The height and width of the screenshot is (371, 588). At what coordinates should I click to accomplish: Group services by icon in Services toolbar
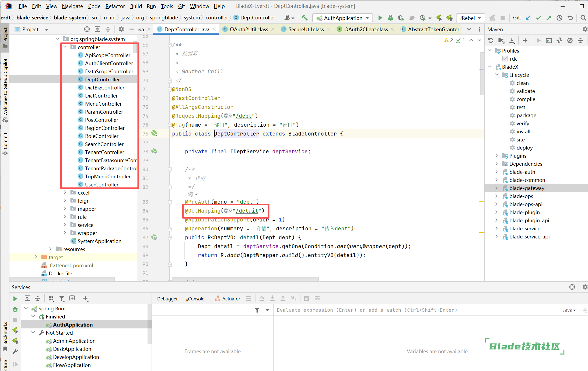(x=51, y=298)
